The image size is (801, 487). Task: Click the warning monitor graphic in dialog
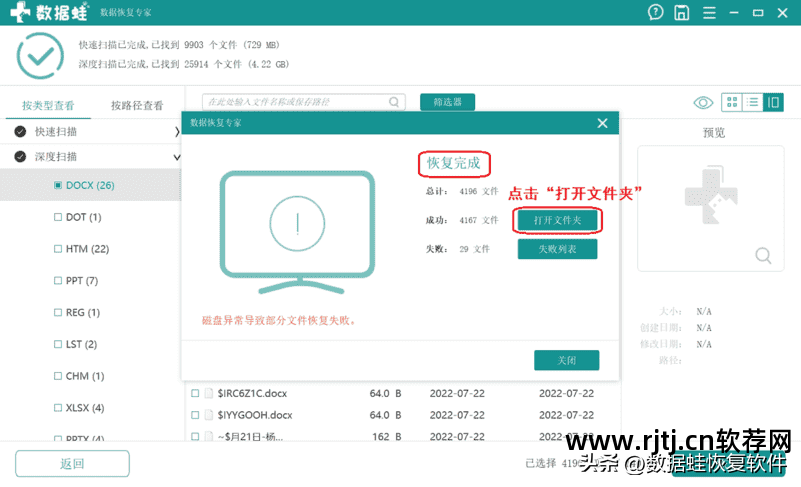[x=297, y=233]
